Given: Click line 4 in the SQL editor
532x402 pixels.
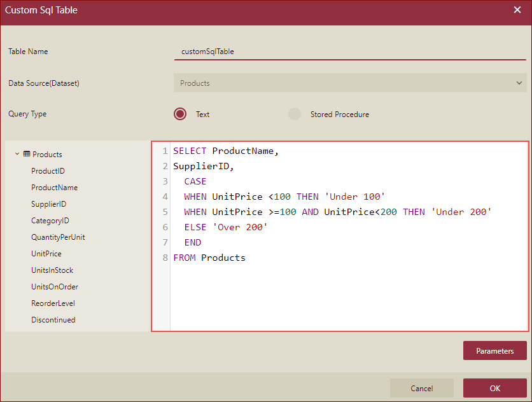Looking at the screenshot, I should pos(255,197).
